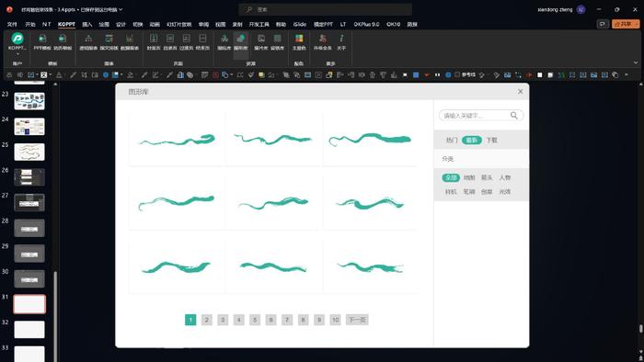Filter shapes by the 全部 all category

tap(451, 177)
